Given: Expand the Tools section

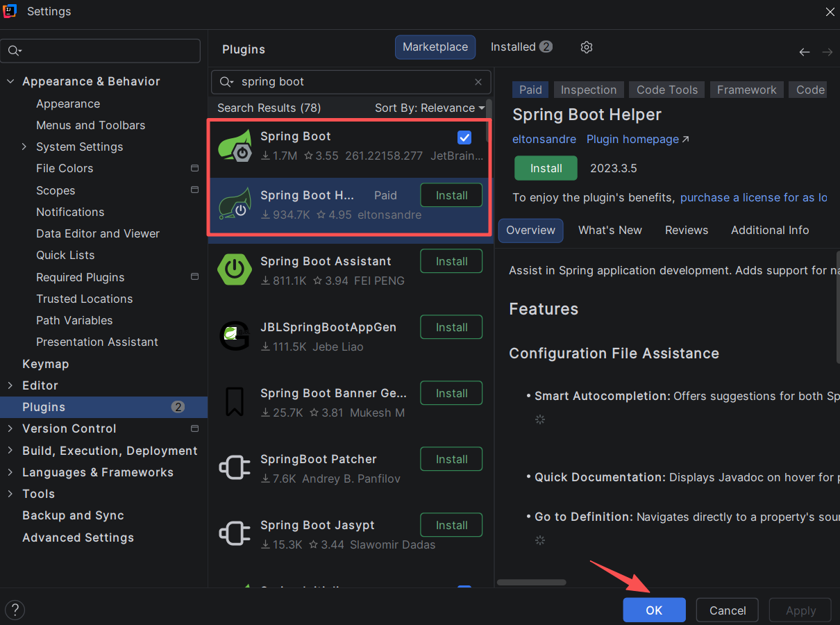Looking at the screenshot, I should 10,494.
